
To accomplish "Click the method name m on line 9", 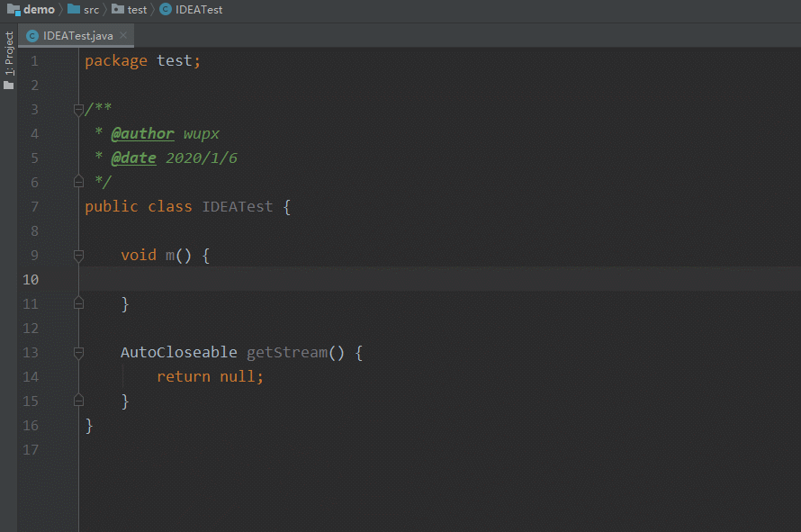I will [x=170, y=256].
